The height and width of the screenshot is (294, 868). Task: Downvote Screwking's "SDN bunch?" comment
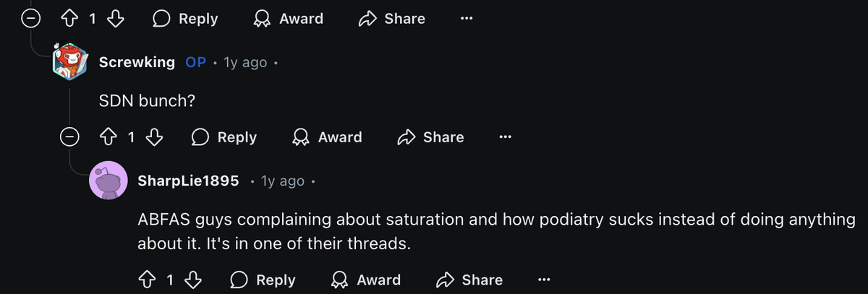(154, 137)
